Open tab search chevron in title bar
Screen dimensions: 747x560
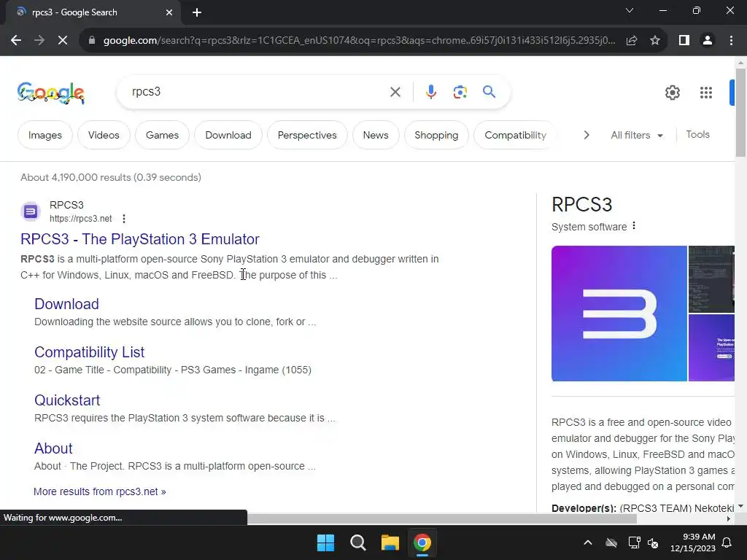point(630,10)
